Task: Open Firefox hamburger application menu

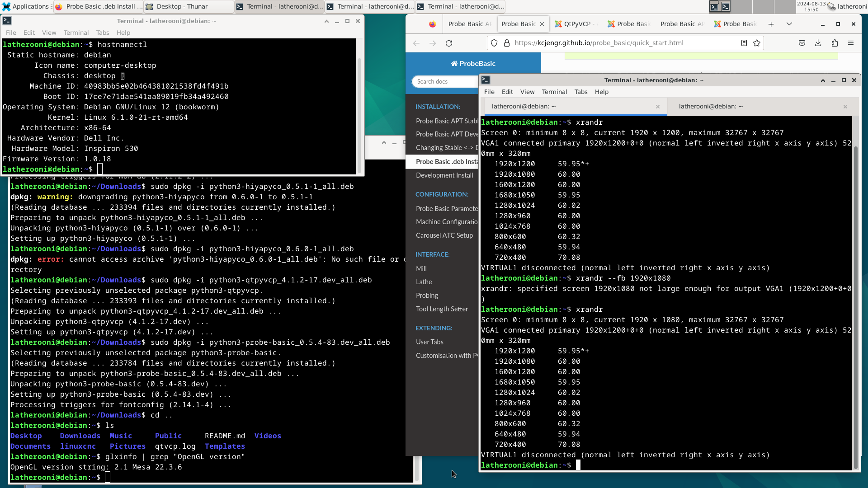Action: pyautogui.click(x=851, y=43)
